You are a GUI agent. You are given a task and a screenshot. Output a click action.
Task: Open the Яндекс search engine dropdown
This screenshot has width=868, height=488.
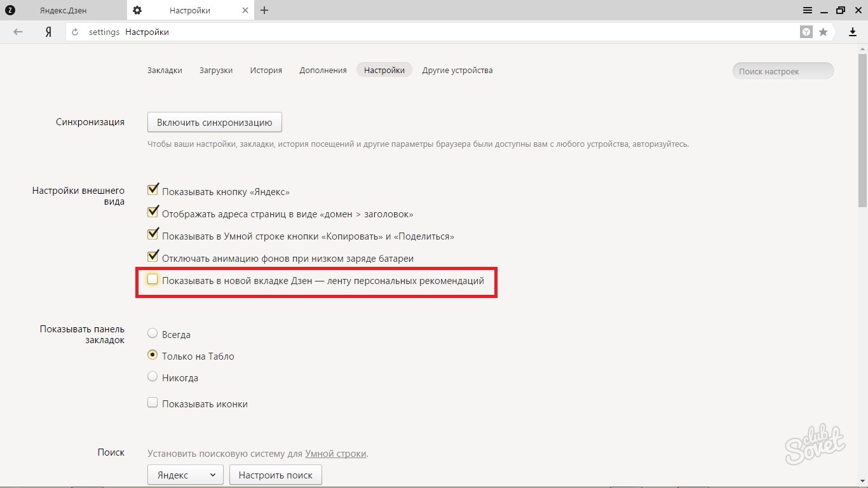click(186, 475)
